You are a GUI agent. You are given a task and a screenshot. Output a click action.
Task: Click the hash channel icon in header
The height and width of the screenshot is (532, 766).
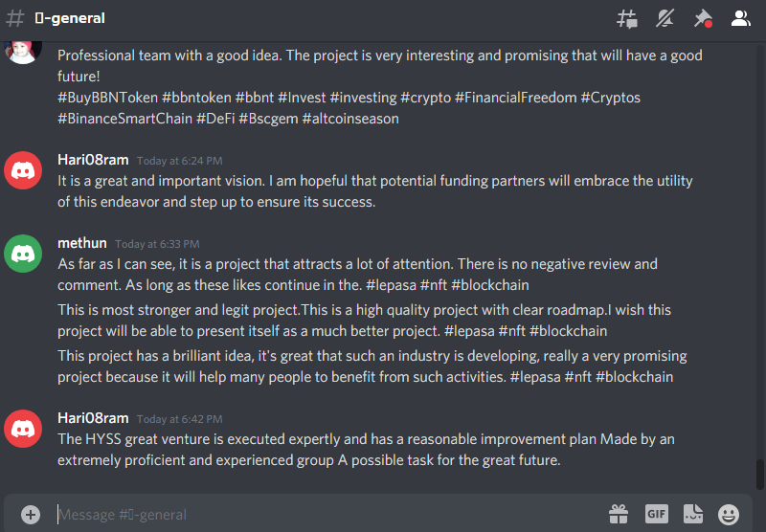click(x=15, y=18)
